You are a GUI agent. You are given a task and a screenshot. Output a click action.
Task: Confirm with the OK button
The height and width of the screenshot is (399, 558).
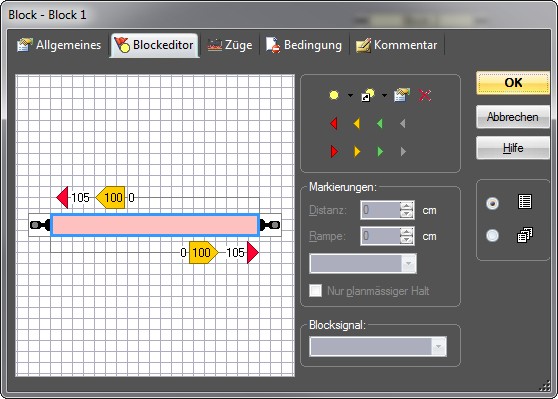click(x=513, y=83)
